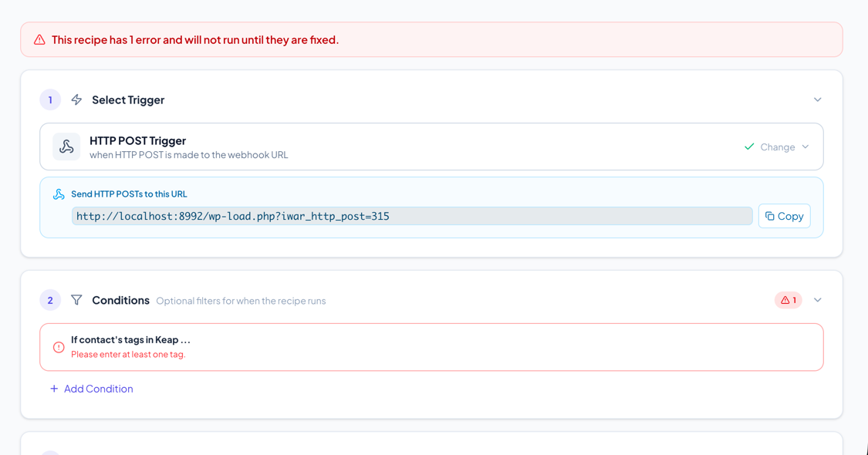This screenshot has width=868, height=455.
Task: Click the webhook icon above the URL field
Action: (x=59, y=194)
